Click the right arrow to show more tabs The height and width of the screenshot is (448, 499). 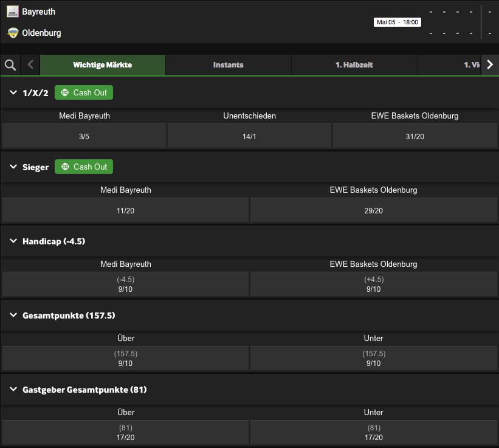(x=490, y=65)
